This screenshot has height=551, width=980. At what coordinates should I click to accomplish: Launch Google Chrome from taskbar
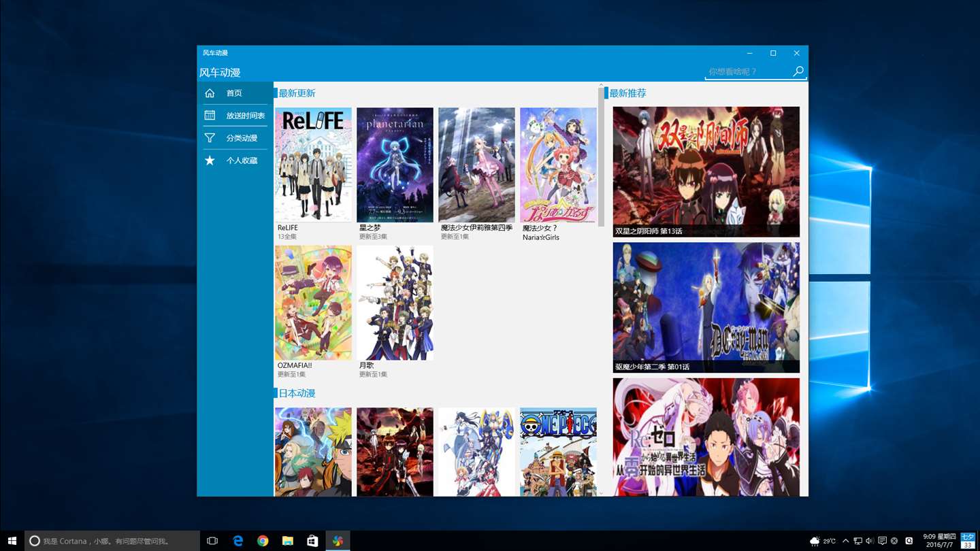[x=263, y=541]
